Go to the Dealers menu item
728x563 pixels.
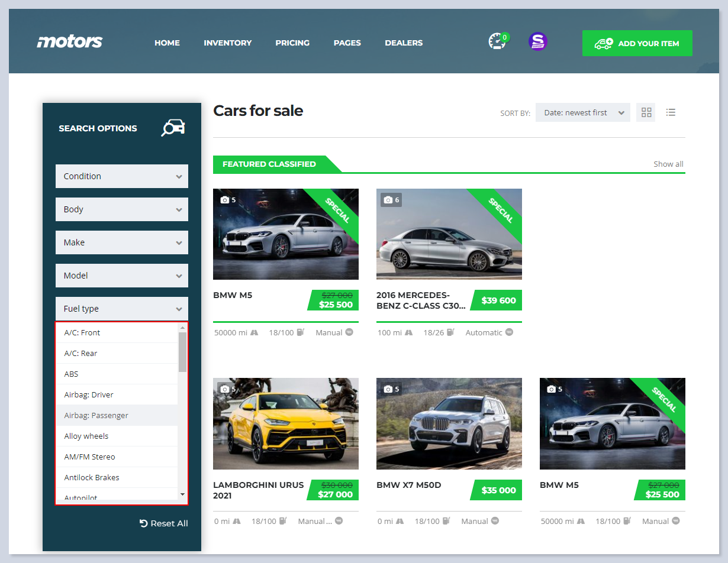tap(403, 43)
